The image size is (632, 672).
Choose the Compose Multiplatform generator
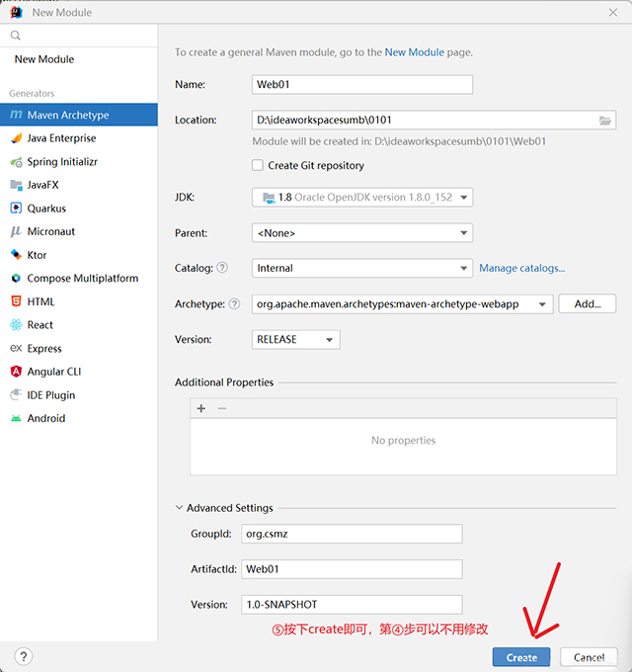(x=82, y=279)
